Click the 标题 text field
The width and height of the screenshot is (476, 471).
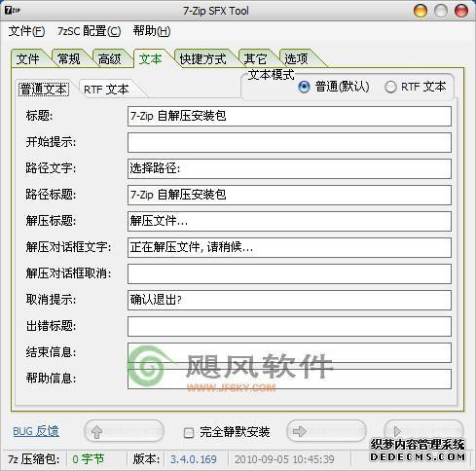289,116
